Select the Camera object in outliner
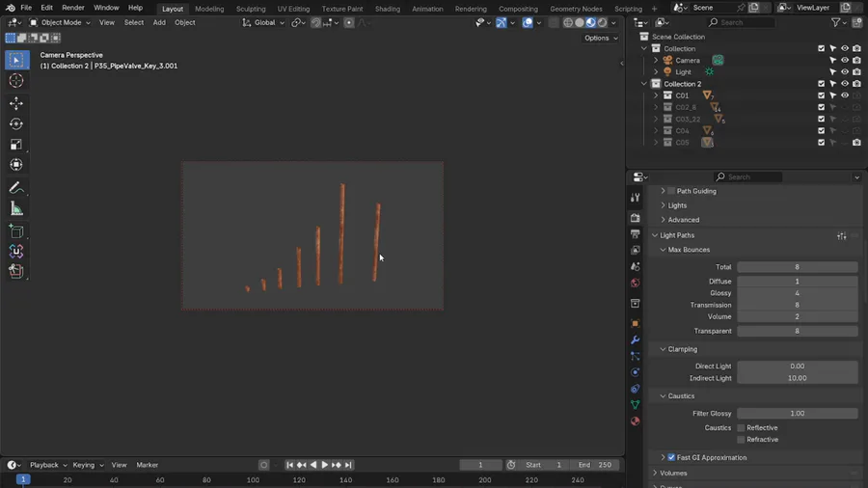The width and height of the screenshot is (868, 488). [688, 61]
